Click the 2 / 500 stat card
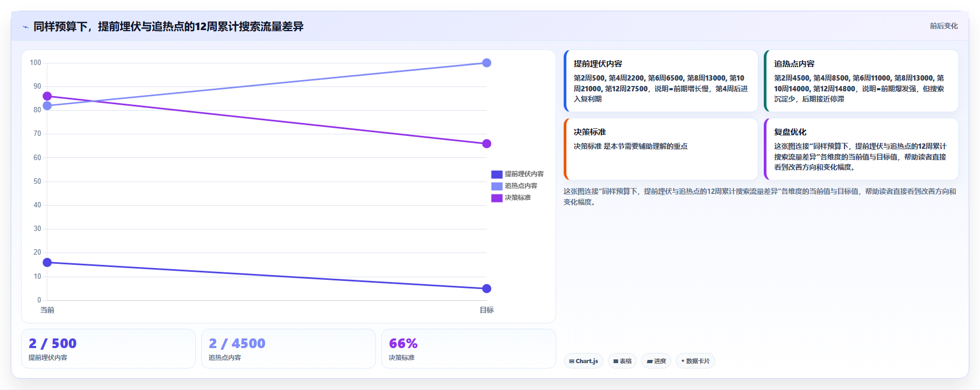Image resolution: width=980 pixels, height=390 pixels. click(108, 349)
